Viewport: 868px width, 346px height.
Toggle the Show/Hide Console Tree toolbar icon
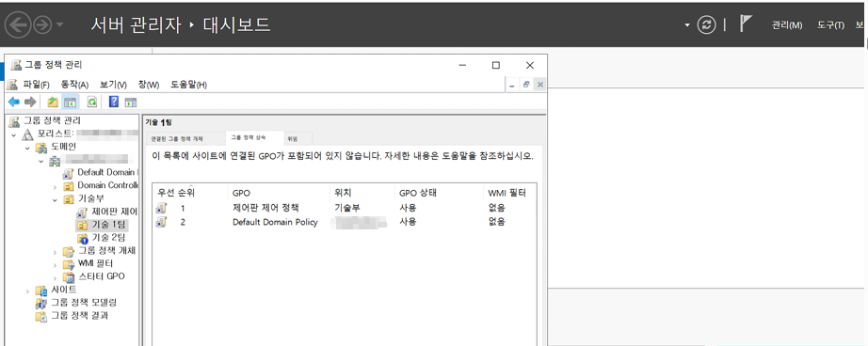(x=70, y=102)
